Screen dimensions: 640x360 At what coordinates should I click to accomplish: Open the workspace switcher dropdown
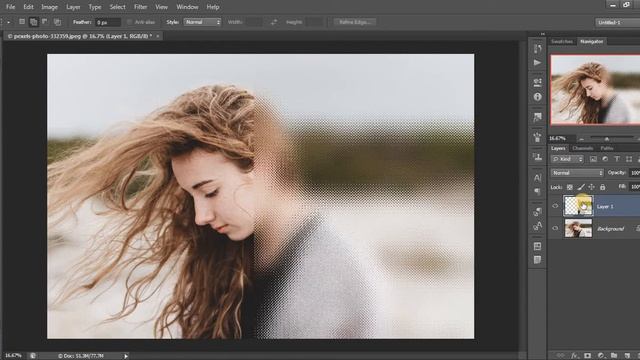click(618, 22)
